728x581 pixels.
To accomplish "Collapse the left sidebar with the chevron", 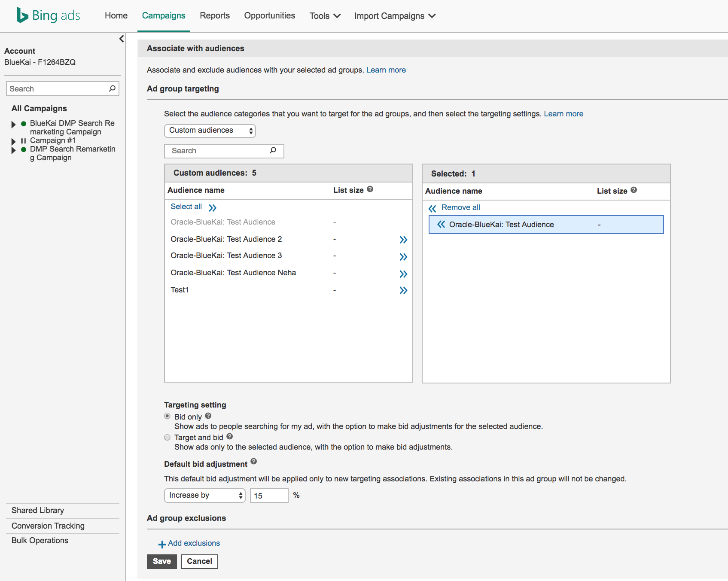I will click(122, 39).
